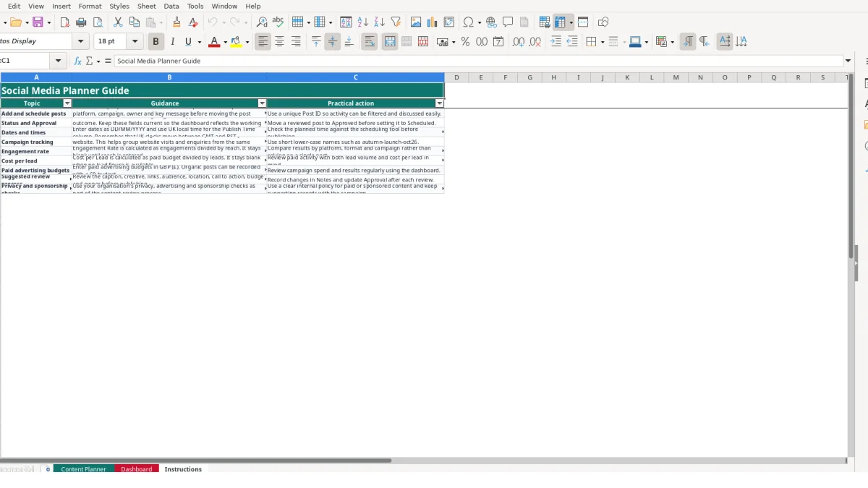Open font color dropdown arrow
Image resolution: width=868 pixels, height=488 pixels.
[225, 42]
